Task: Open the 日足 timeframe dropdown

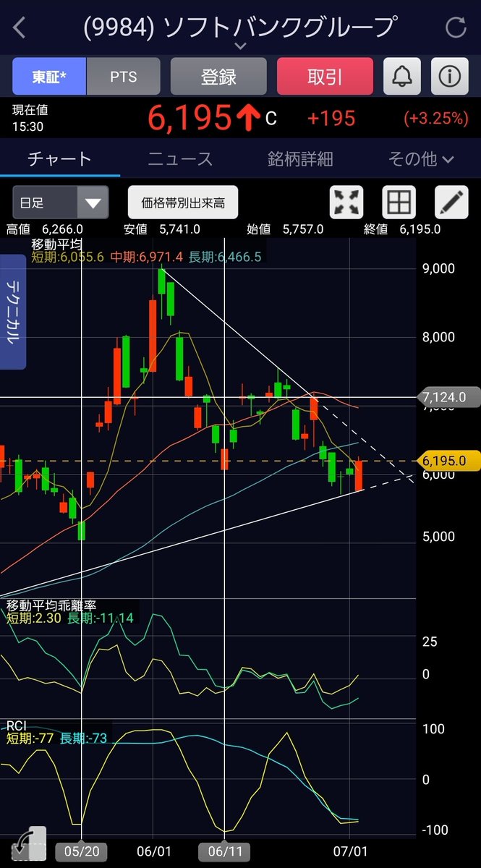Action: (61, 203)
